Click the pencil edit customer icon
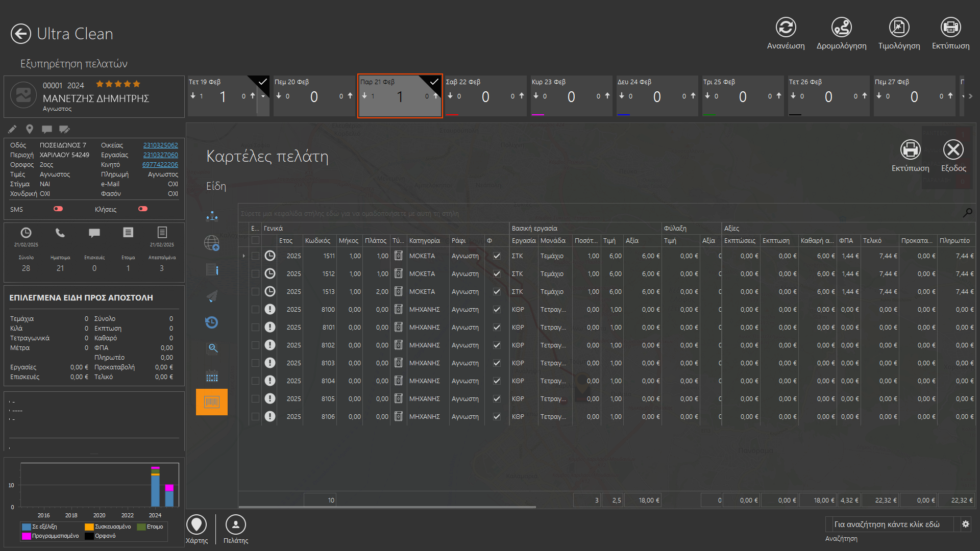 pos(12,129)
